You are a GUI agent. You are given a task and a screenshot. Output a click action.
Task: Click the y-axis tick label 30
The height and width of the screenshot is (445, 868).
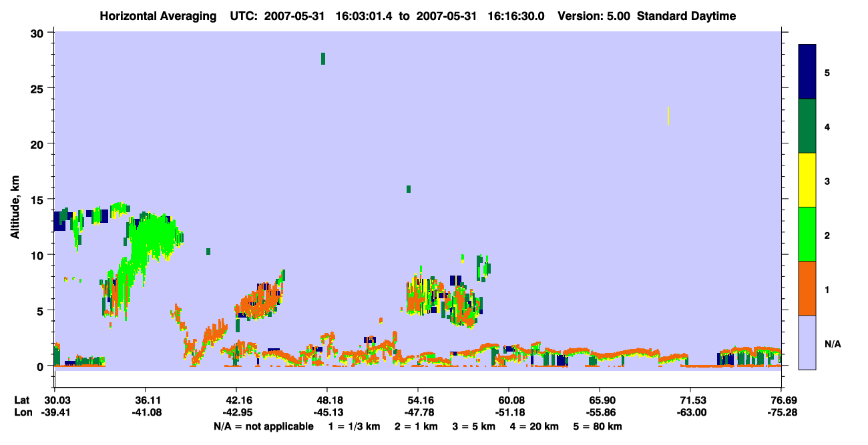pyautogui.click(x=39, y=33)
